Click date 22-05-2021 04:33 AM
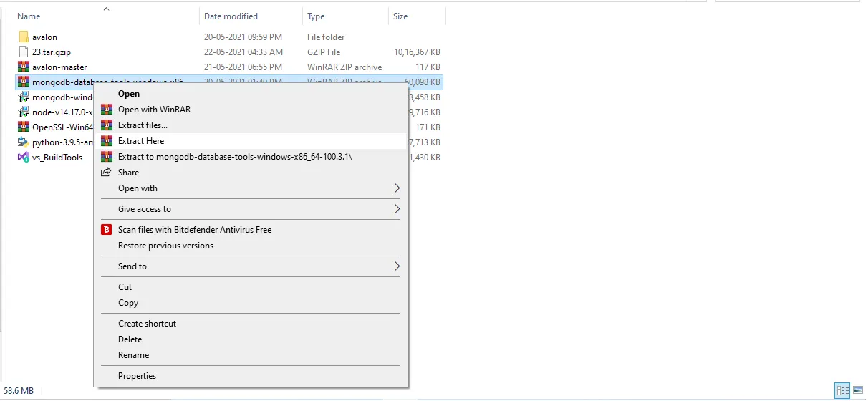The height and width of the screenshot is (401, 868). pos(243,52)
